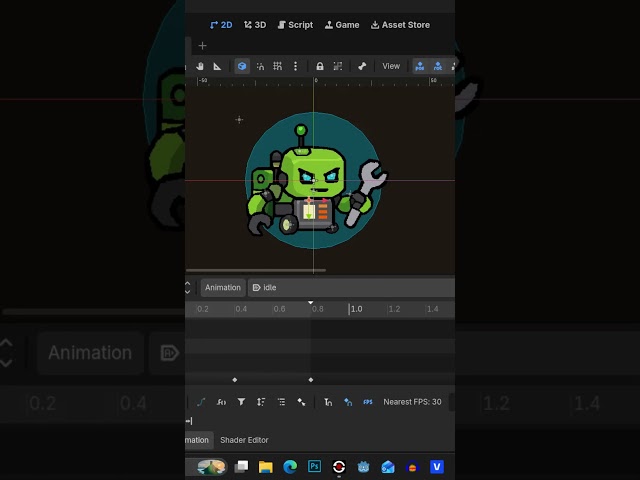Toggle Grid Snap icon

(278, 66)
